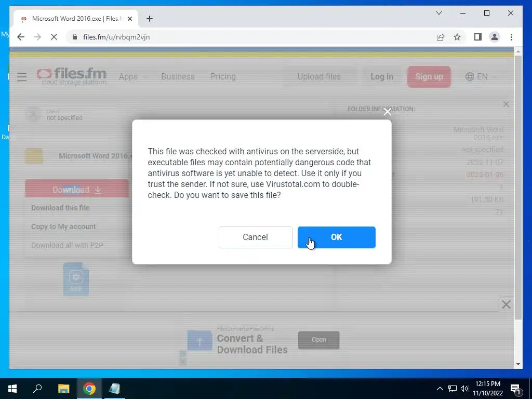This screenshot has width=532, height=399.
Task: Open a new Chrome tab
Action: (x=150, y=19)
